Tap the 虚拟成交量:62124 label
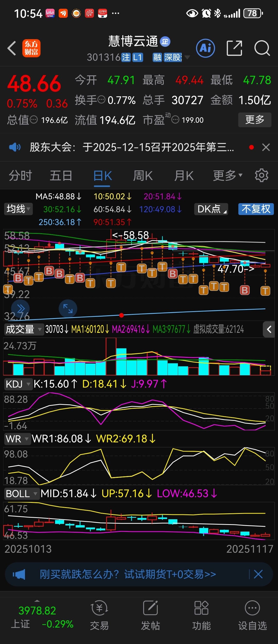278x644 pixels. 219,329
